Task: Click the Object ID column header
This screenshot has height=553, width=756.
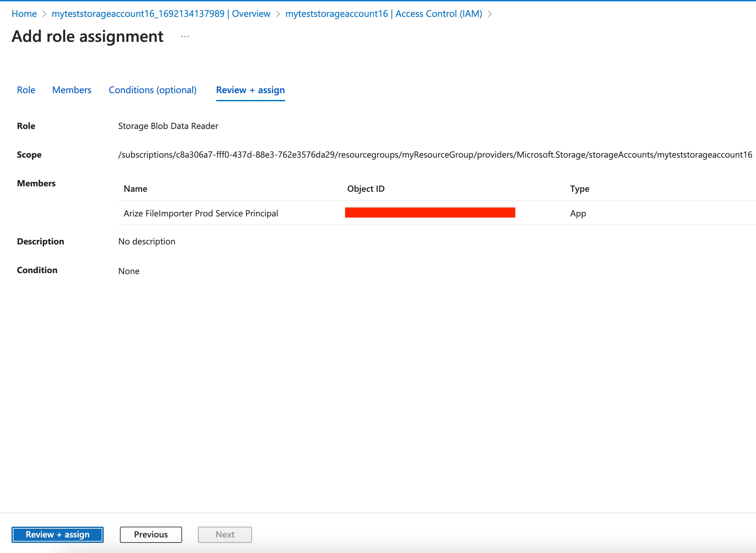Action: point(366,189)
